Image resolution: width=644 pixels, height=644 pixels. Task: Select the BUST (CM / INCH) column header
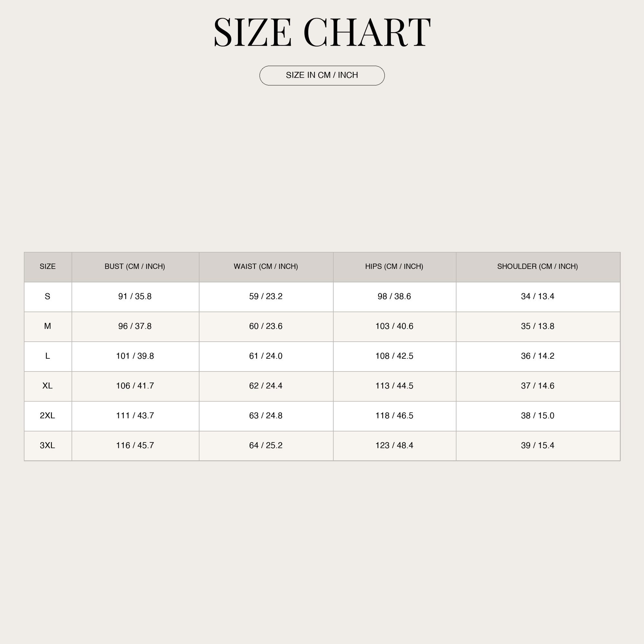(135, 266)
